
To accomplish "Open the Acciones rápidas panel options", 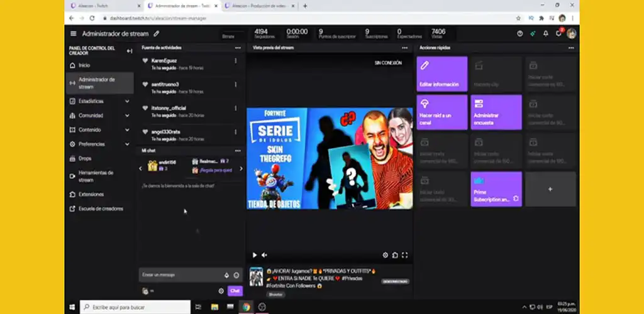I will tap(571, 48).
